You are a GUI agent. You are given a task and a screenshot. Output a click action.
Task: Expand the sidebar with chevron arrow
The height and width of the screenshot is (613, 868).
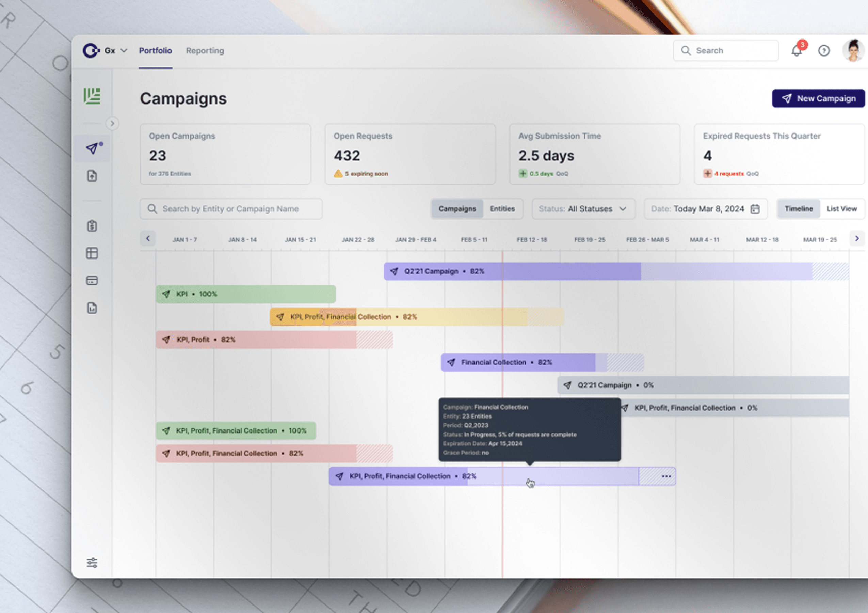click(x=112, y=123)
